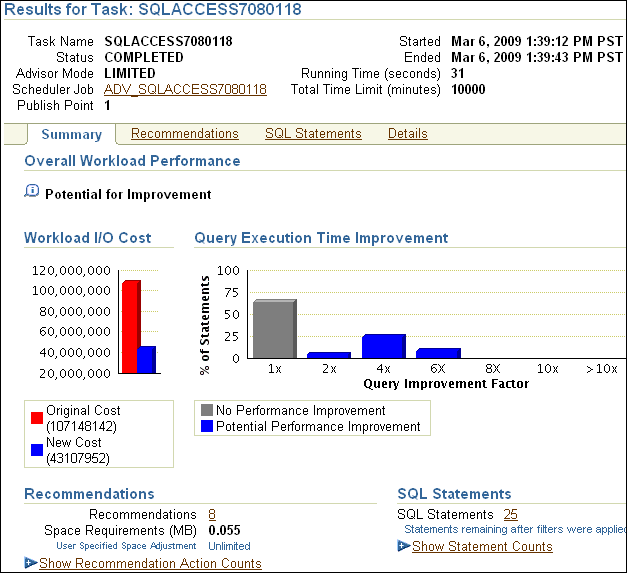The width and height of the screenshot is (627, 573).
Task: Click the red Original Cost legend swatch
Action: pos(37,418)
